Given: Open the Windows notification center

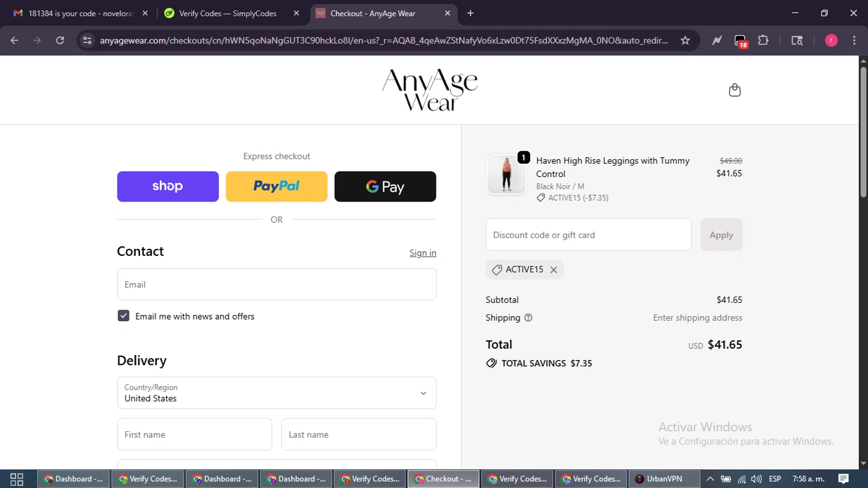Looking at the screenshot, I should pyautogui.click(x=844, y=479).
